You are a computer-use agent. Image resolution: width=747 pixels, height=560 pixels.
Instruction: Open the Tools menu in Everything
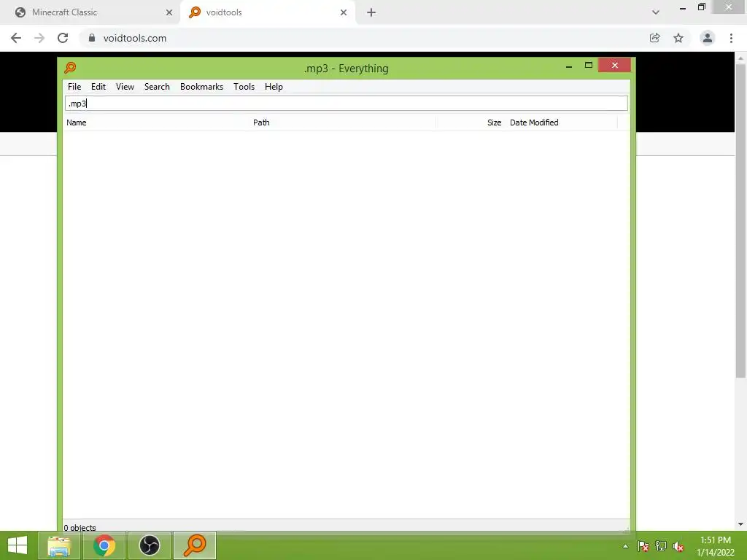click(244, 87)
